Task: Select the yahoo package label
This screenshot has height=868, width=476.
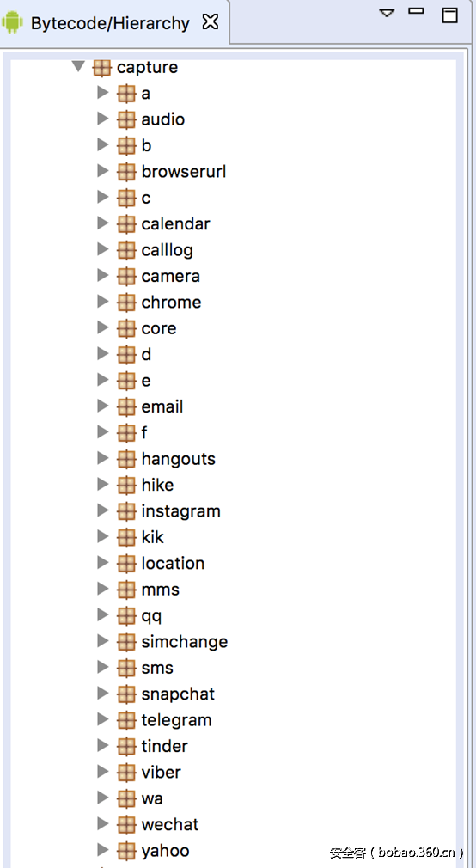Action: click(x=166, y=851)
